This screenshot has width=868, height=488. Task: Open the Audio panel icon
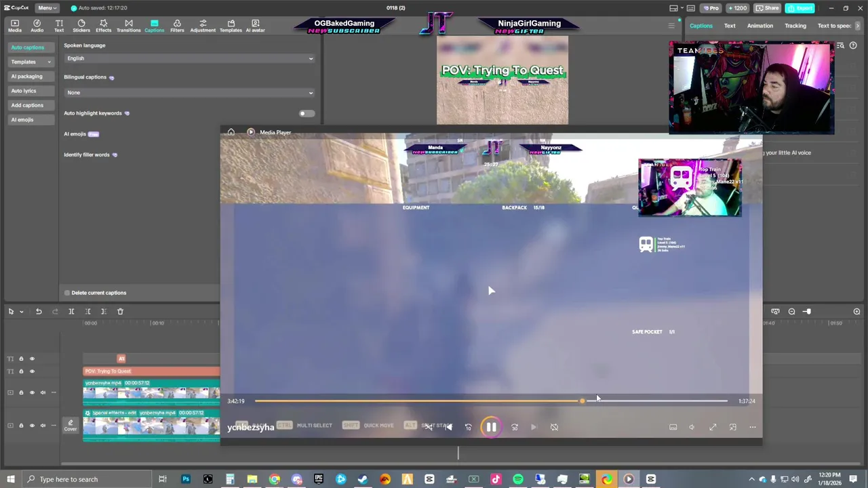coord(37,26)
